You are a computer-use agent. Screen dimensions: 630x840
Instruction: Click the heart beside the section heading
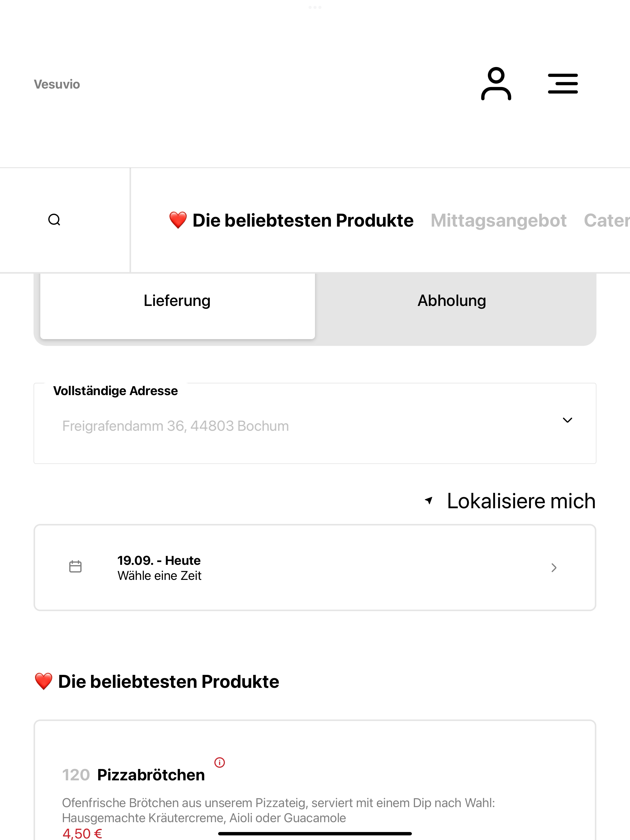pyautogui.click(x=43, y=681)
